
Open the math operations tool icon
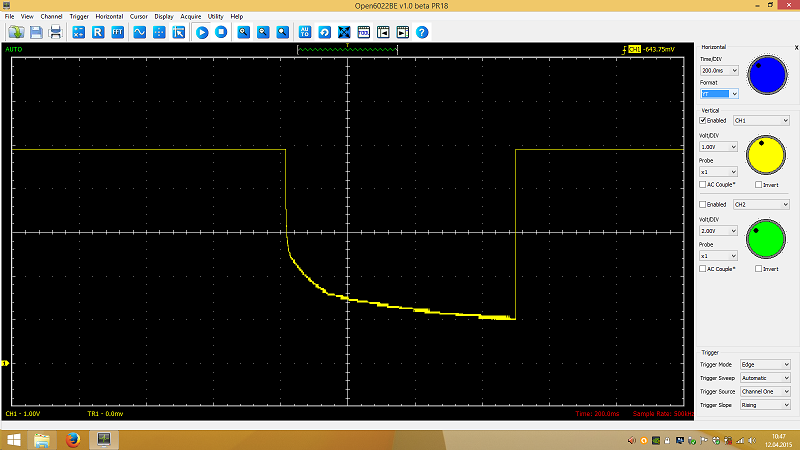pyautogui.click(x=79, y=32)
